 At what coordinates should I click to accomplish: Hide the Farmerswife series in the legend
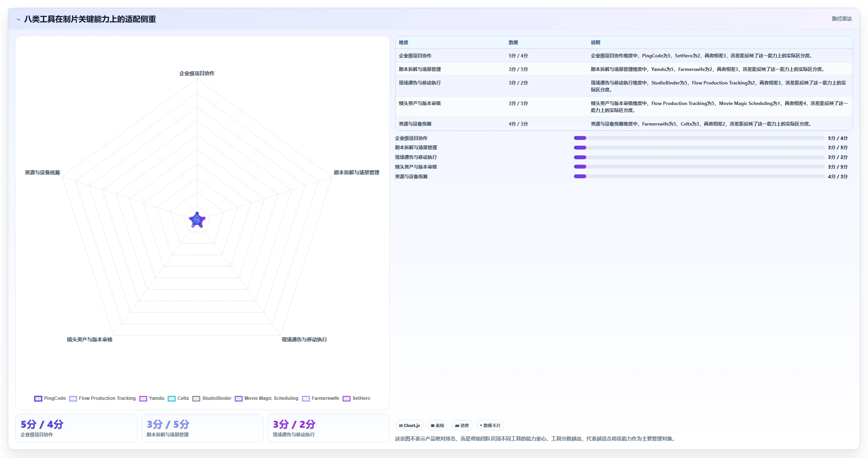pyautogui.click(x=320, y=398)
